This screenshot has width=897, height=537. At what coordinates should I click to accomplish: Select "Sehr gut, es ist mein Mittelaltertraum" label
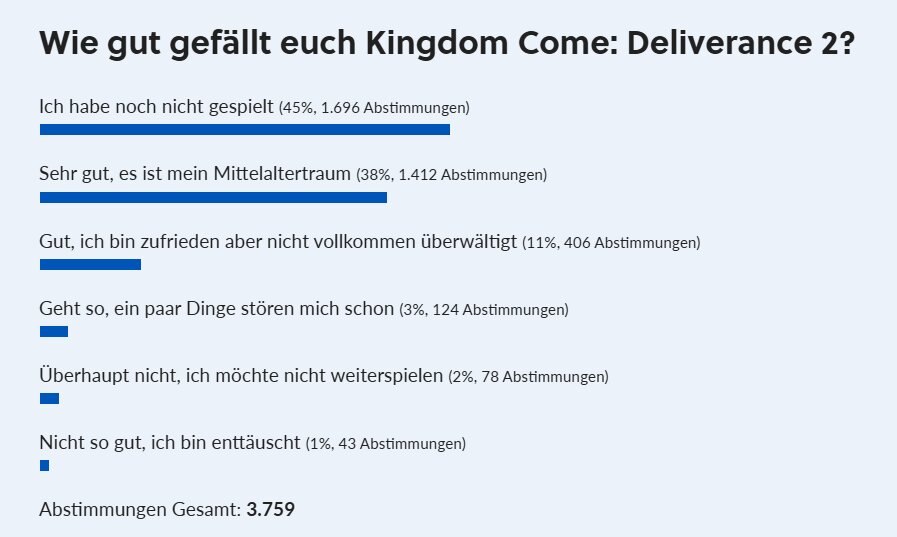[196, 174]
